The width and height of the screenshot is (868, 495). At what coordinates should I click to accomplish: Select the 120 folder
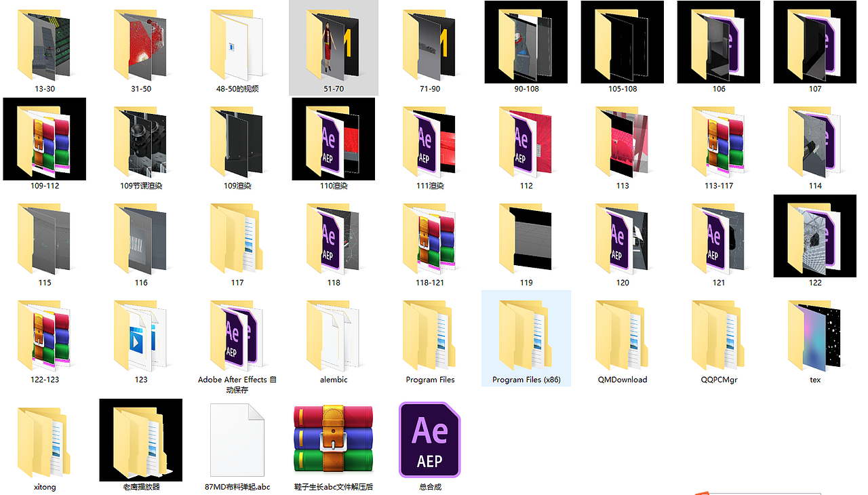pyautogui.click(x=623, y=239)
